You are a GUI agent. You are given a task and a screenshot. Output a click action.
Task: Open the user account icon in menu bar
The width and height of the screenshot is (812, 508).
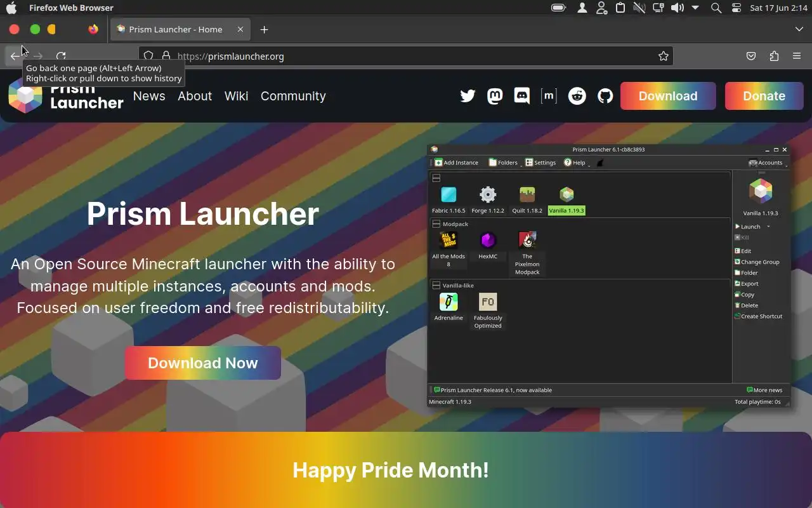pyautogui.click(x=582, y=8)
